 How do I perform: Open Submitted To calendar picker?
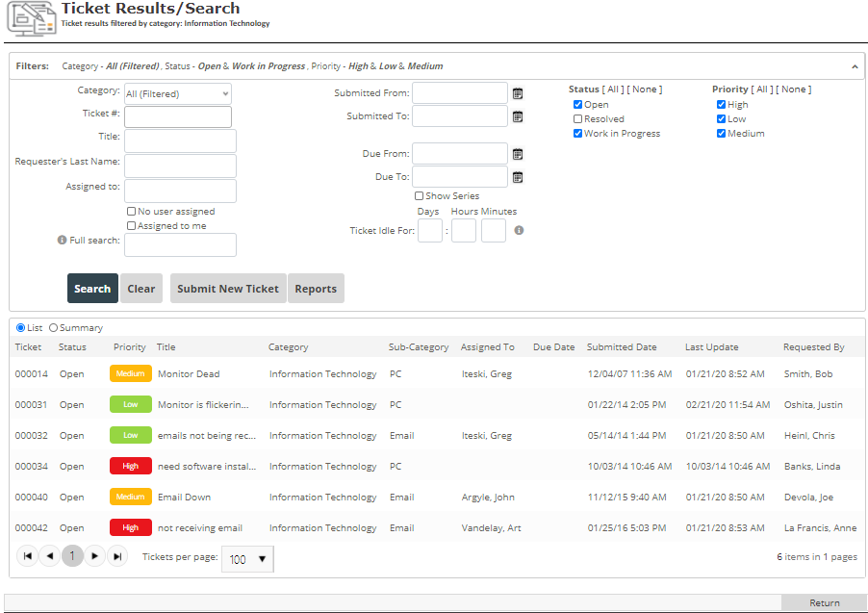click(518, 116)
